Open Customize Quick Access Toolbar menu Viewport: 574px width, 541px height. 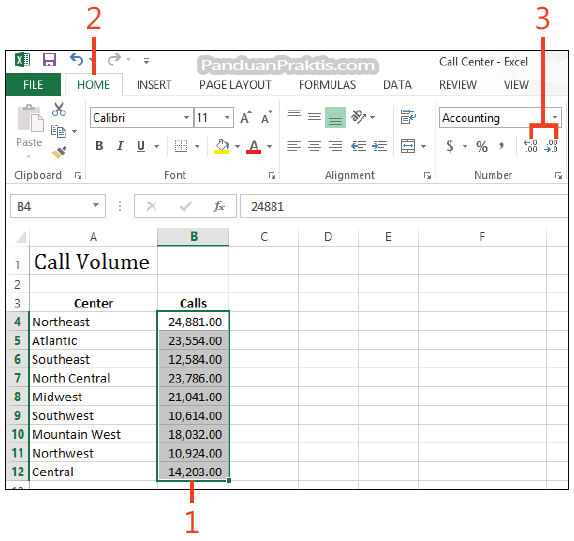point(146,61)
